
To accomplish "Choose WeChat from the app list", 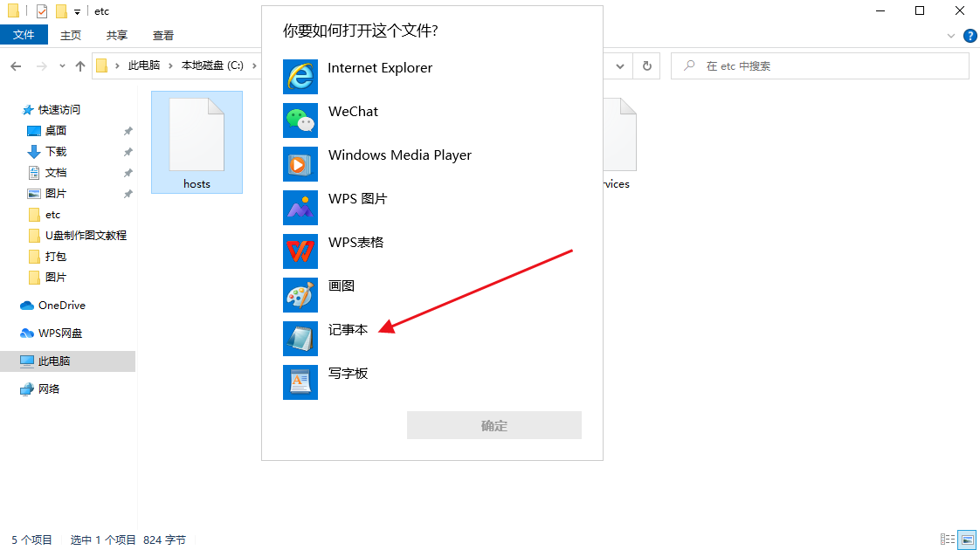I will click(353, 111).
